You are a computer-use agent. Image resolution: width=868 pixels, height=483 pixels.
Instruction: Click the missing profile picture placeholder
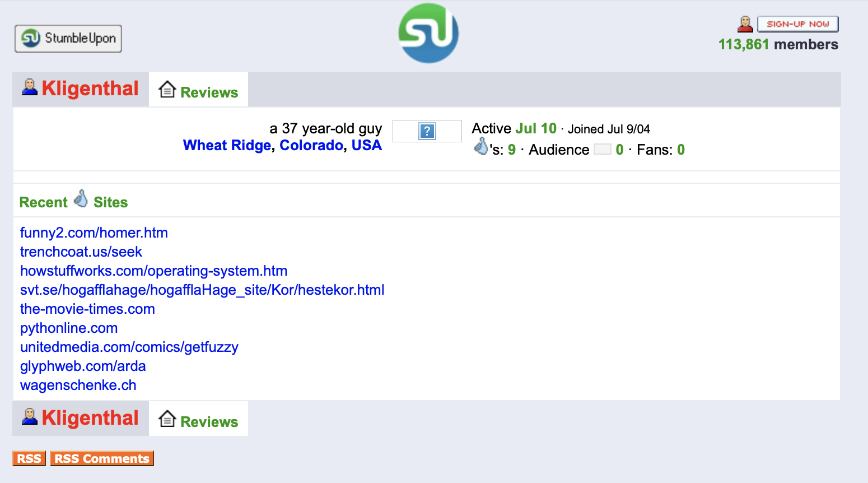coord(427,131)
